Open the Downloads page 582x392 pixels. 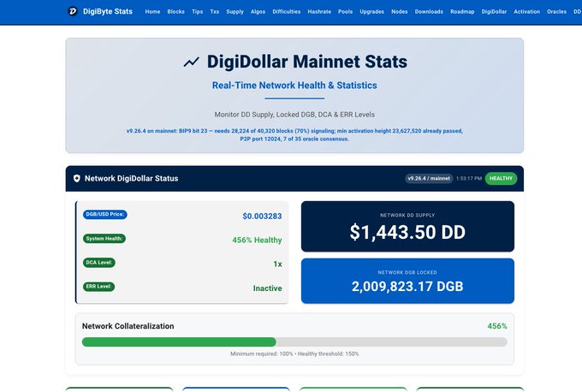tap(429, 11)
